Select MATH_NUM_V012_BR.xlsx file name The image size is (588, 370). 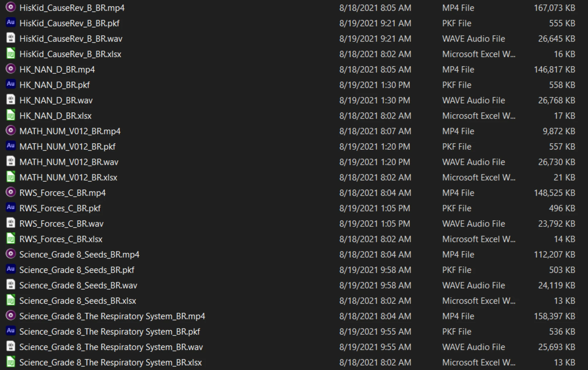(68, 178)
